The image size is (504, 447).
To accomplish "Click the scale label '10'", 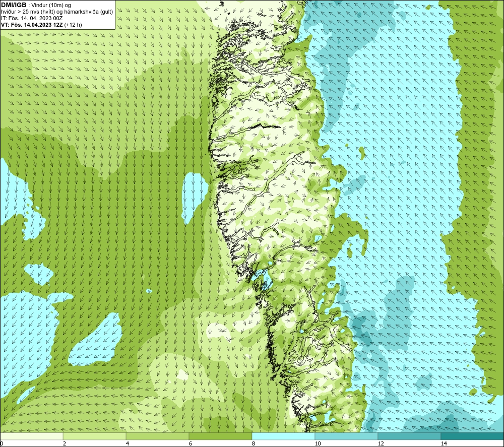I will coord(318,443).
